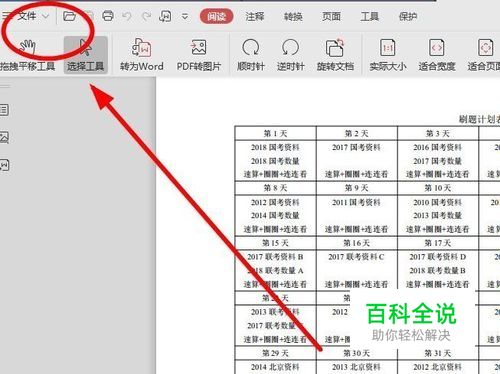500x374 pixels.
Task: Click text 2017 联考资料 D
Action: click(438, 257)
